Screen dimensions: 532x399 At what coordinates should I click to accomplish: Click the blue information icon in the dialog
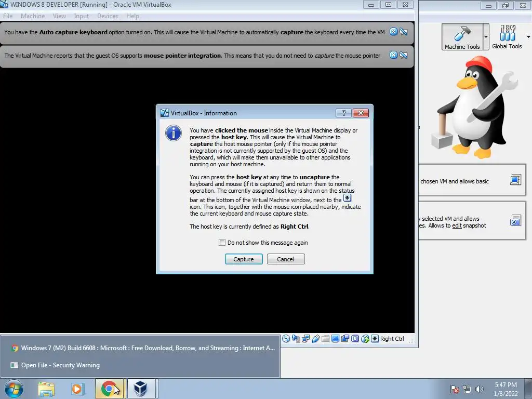click(174, 133)
